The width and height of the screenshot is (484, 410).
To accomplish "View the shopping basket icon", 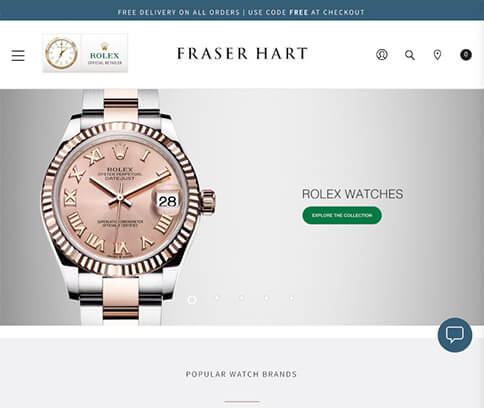I will (466, 54).
